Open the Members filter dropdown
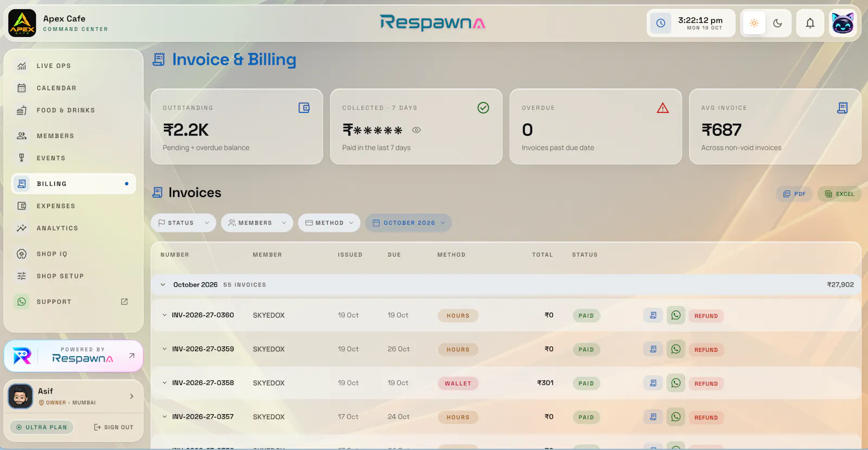 (x=257, y=223)
